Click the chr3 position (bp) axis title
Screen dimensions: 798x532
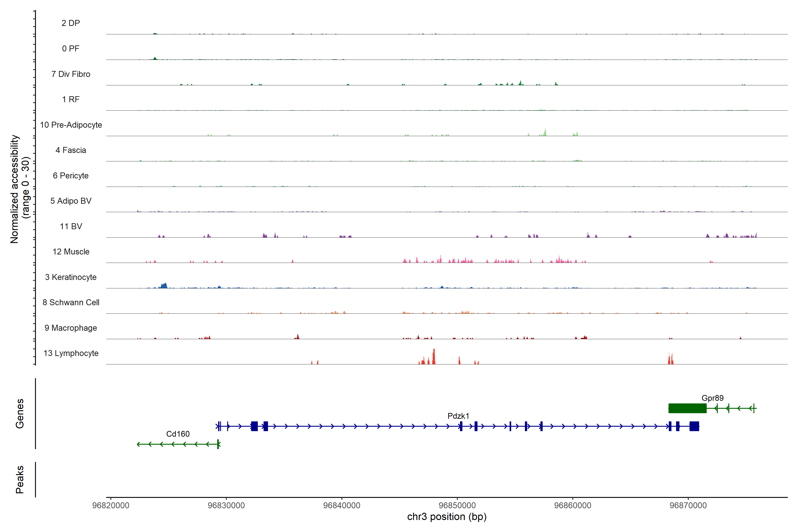pyautogui.click(x=447, y=517)
